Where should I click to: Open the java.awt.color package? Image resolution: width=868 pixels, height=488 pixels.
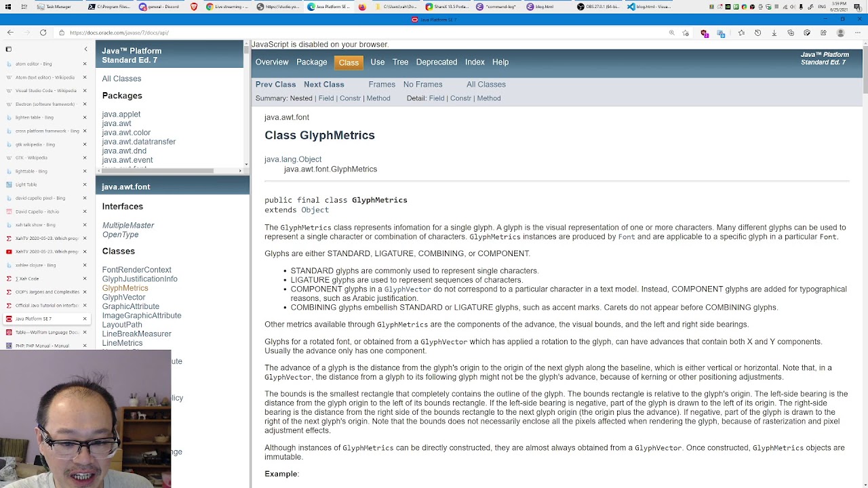[x=127, y=133]
